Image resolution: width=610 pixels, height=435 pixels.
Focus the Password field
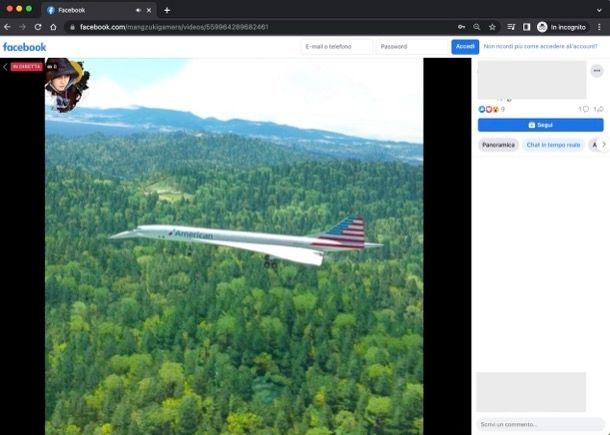click(x=412, y=47)
